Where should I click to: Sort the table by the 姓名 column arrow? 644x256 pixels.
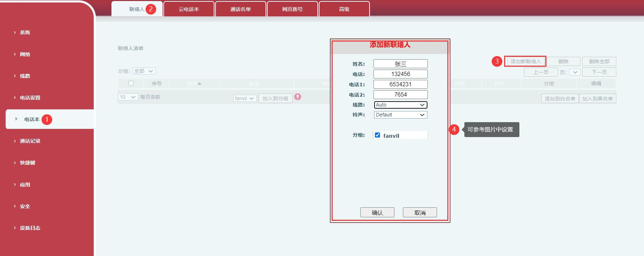pos(200,84)
